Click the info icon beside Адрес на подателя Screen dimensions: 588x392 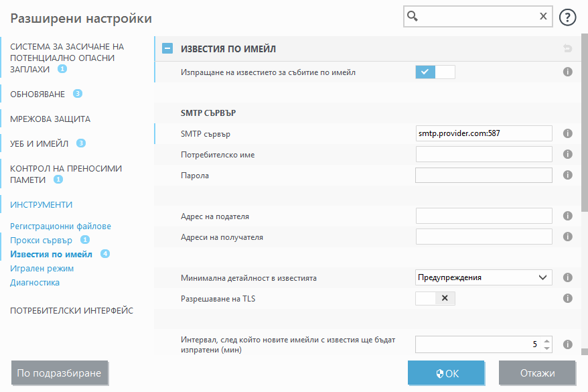pyautogui.click(x=567, y=216)
